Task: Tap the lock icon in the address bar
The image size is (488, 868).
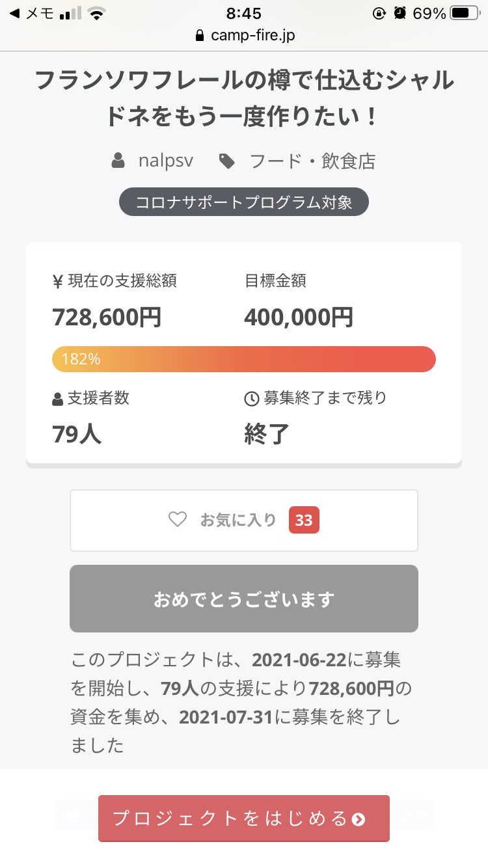Action: pyautogui.click(x=200, y=36)
